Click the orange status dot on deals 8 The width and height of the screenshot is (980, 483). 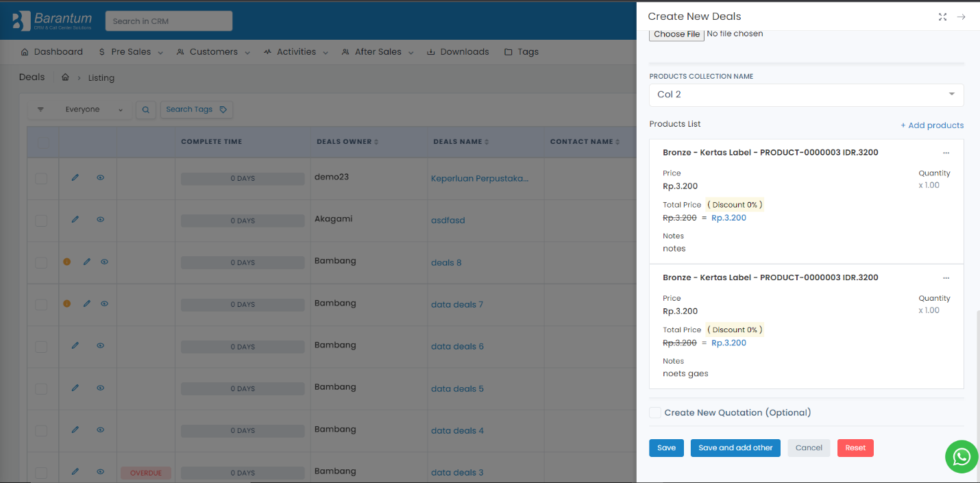67,262
